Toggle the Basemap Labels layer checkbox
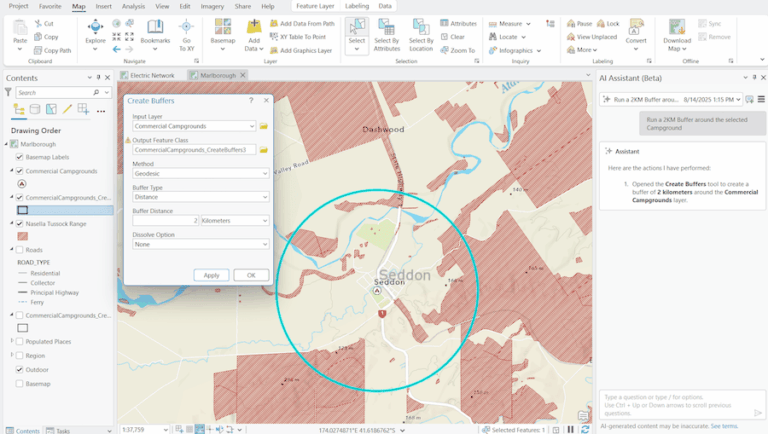 [20, 157]
